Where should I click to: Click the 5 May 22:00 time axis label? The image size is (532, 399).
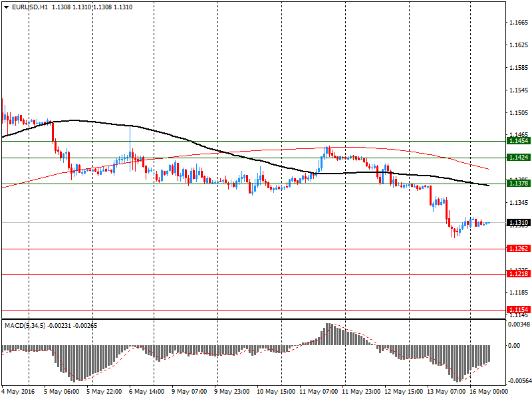(104, 392)
